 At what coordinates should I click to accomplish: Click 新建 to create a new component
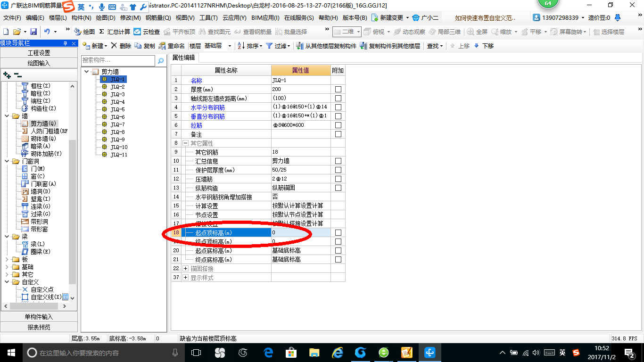[95, 46]
